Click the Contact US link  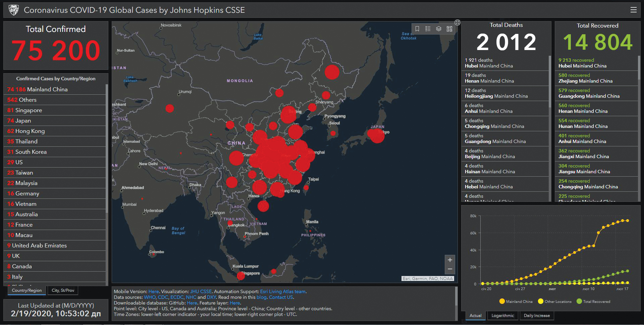pos(281,297)
